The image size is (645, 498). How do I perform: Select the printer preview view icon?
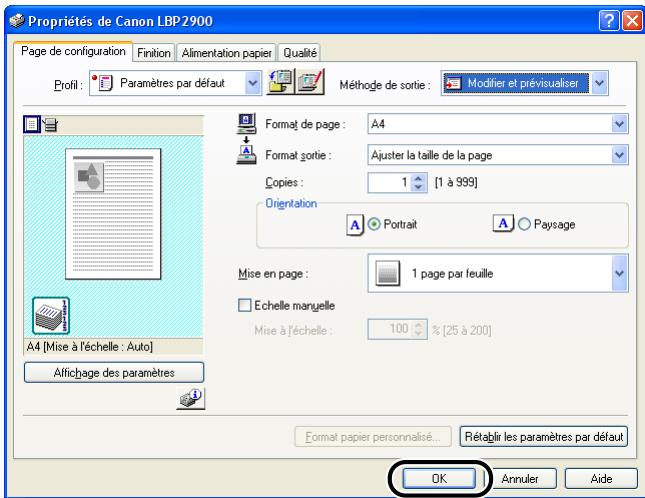click(x=50, y=125)
